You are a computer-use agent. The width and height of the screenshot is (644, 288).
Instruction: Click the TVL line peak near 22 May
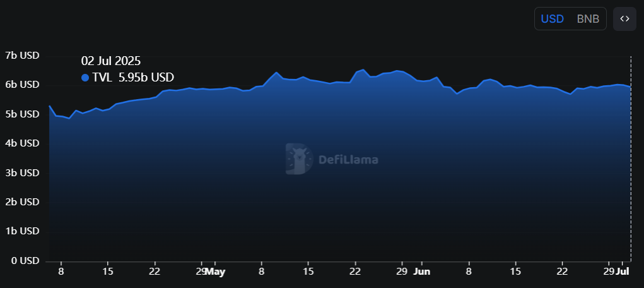coord(363,70)
